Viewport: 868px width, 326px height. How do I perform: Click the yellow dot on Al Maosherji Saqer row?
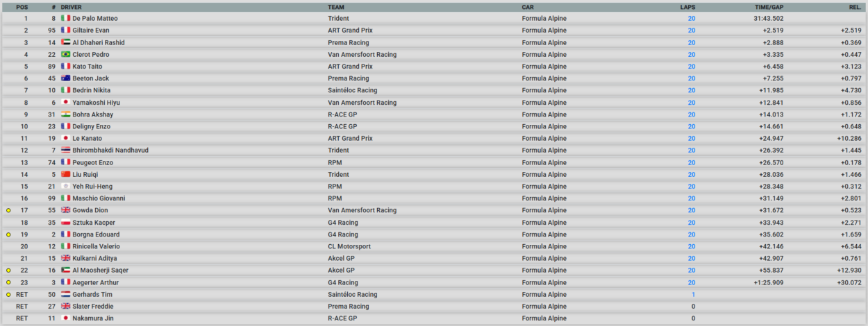pyautogui.click(x=8, y=271)
